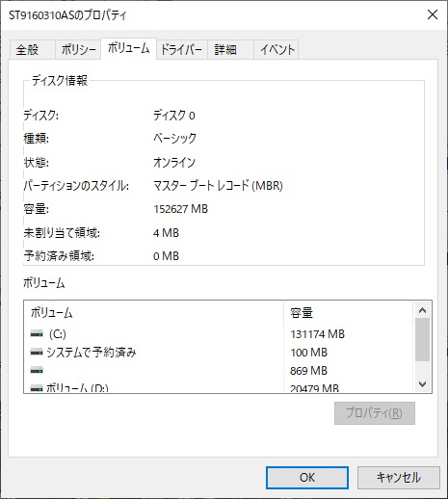The width and height of the screenshot is (448, 499).
Task: Go to the イベント tab
Action: point(277,50)
